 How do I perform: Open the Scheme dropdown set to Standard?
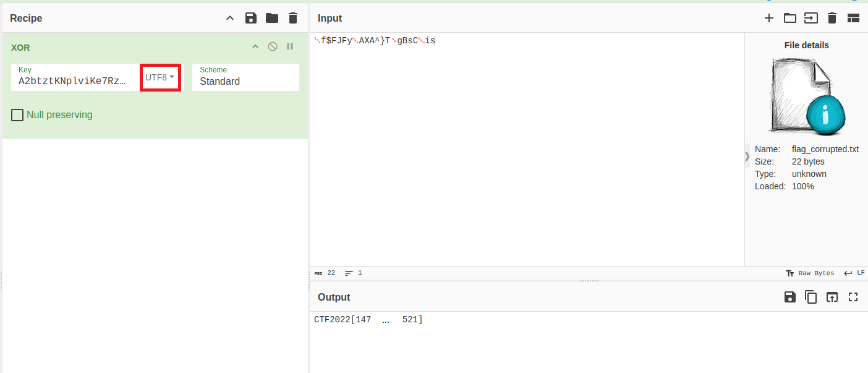[245, 77]
